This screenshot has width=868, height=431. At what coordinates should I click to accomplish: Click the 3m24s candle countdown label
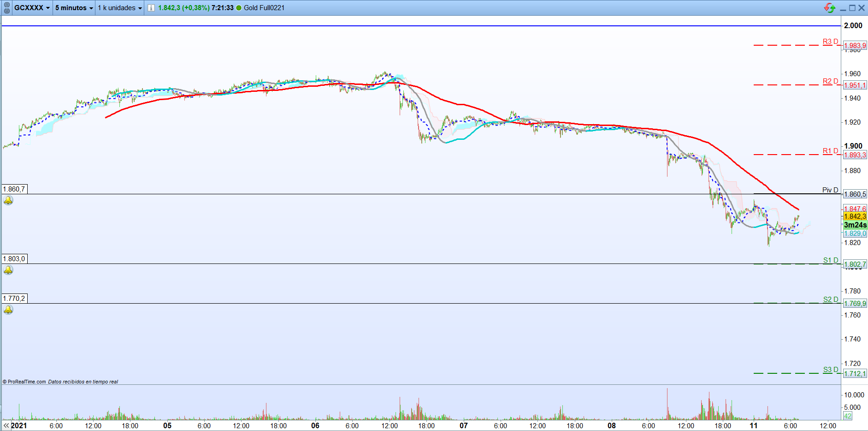tap(855, 225)
